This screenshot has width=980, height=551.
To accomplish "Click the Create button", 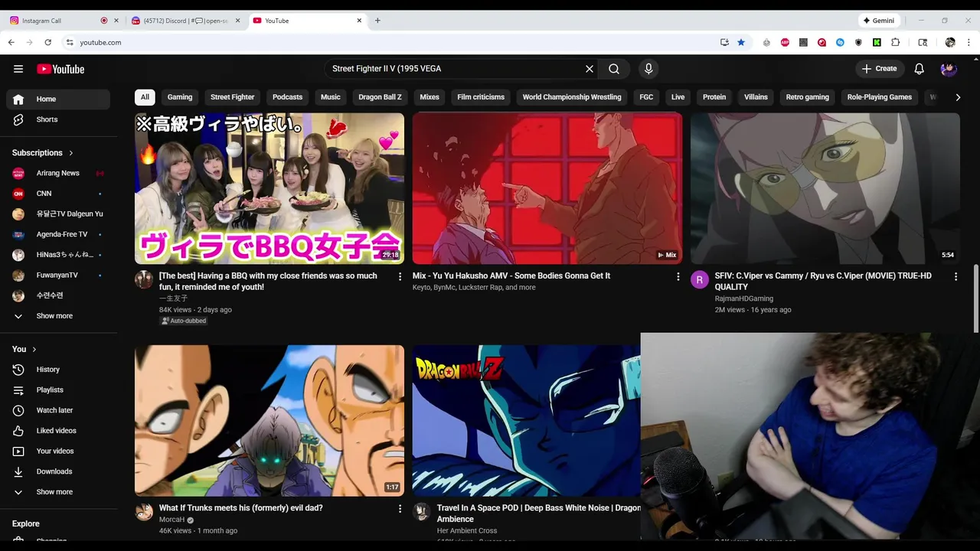I will pos(880,69).
